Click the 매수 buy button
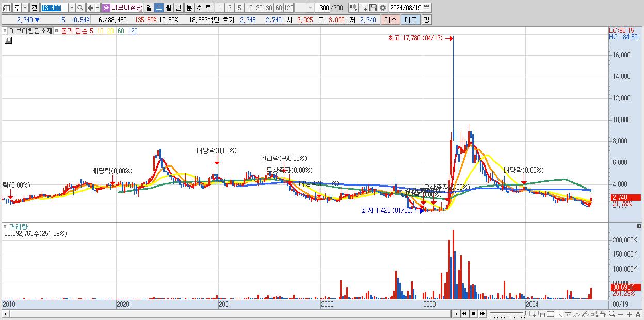This screenshot has width=644, height=320. click(x=391, y=20)
